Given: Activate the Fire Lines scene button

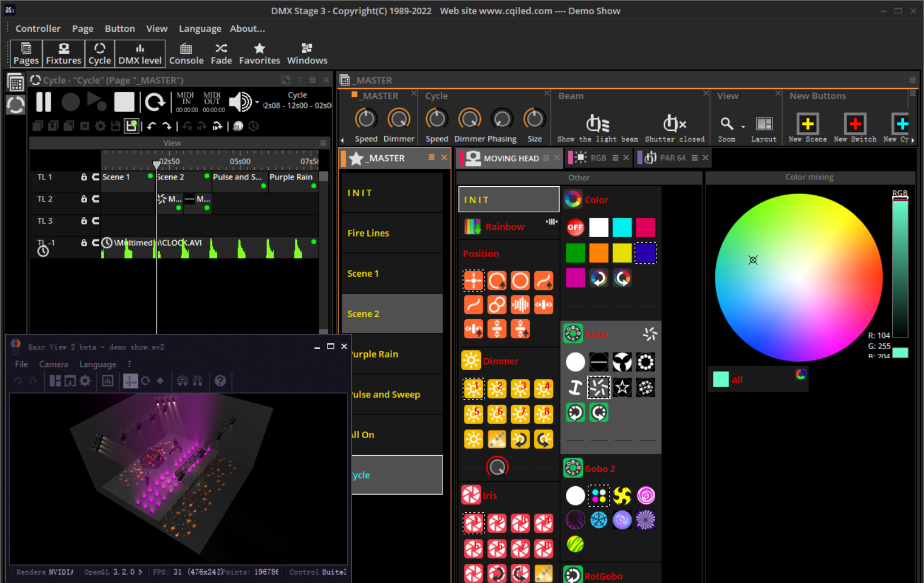Looking at the screenshot, I should 392,233.
